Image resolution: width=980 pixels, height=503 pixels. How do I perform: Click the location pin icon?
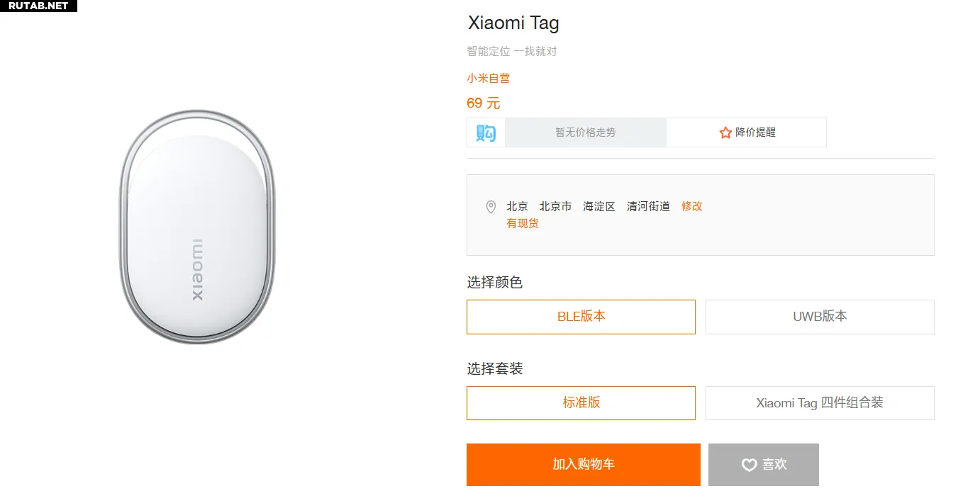491,207
